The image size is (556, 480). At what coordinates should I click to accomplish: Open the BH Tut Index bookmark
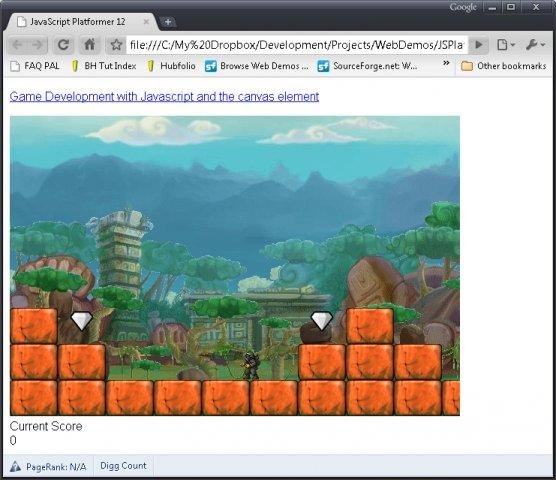(x=104, y=66)
